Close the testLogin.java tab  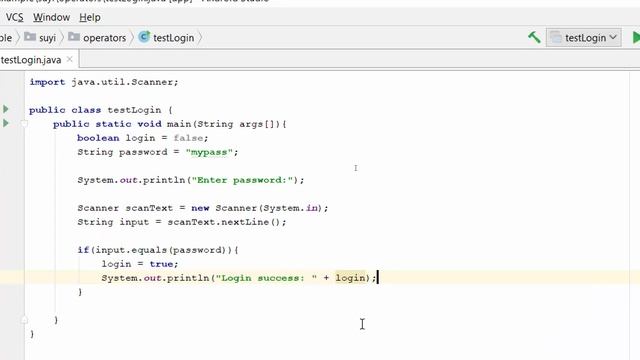(x=70, y=60)
